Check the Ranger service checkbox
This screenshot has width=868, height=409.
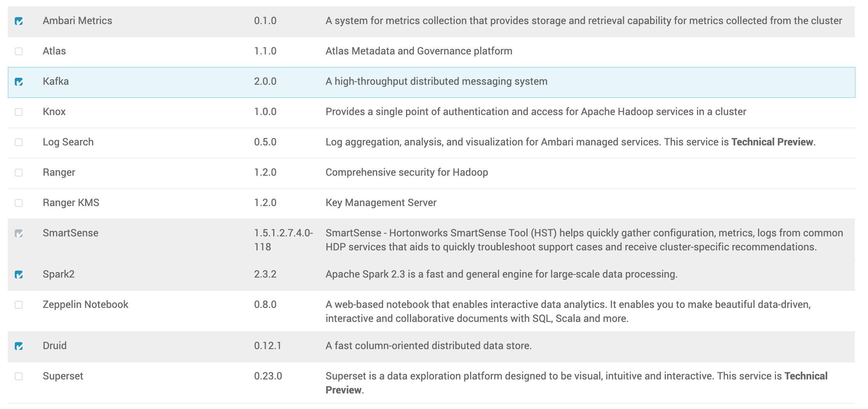click(x=19, y=173)
